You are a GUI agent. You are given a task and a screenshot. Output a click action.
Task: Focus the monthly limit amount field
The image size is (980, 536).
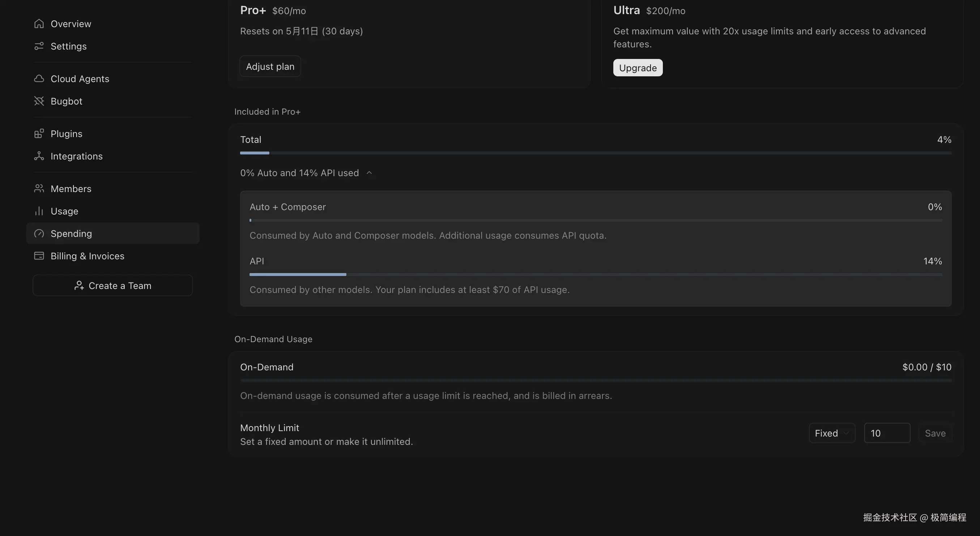(887, 433)
